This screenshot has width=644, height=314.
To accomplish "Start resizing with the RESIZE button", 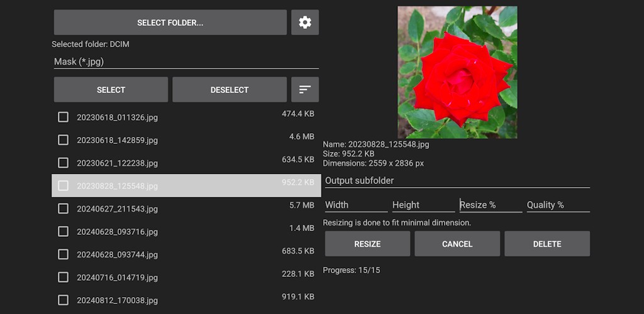I will click(x=367, y=244).
